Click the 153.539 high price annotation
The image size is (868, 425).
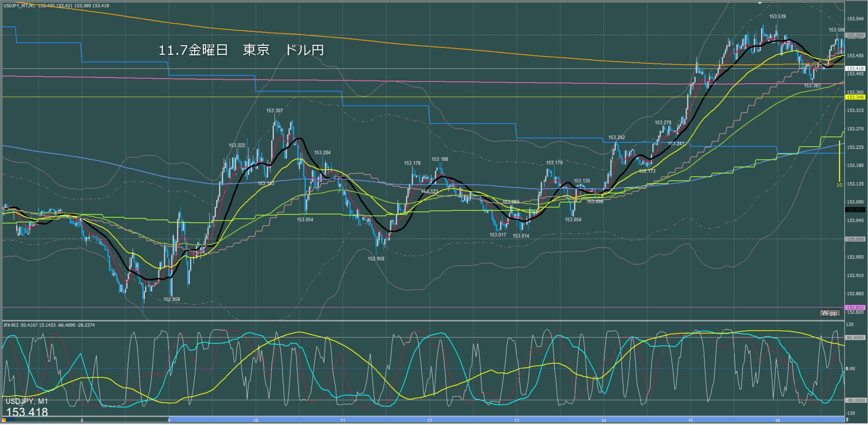point(777,17)
